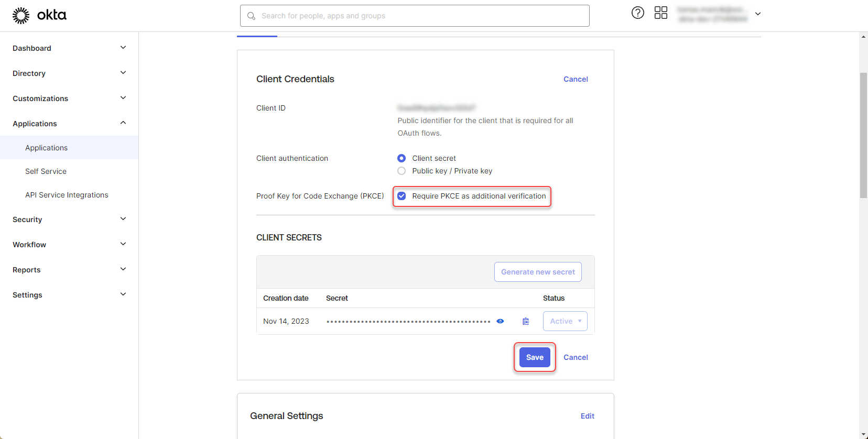
Task: Select the Client secret radio button
Action: (402, 158)
